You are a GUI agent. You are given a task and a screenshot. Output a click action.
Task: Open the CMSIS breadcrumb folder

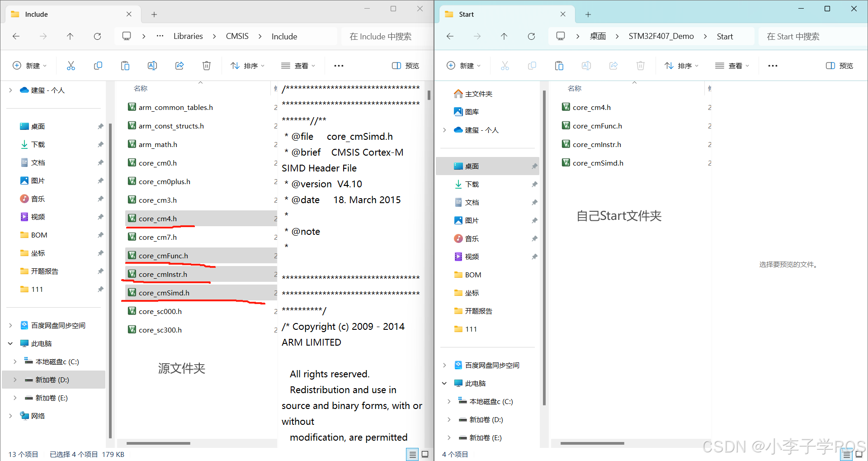tap(237, 36)
